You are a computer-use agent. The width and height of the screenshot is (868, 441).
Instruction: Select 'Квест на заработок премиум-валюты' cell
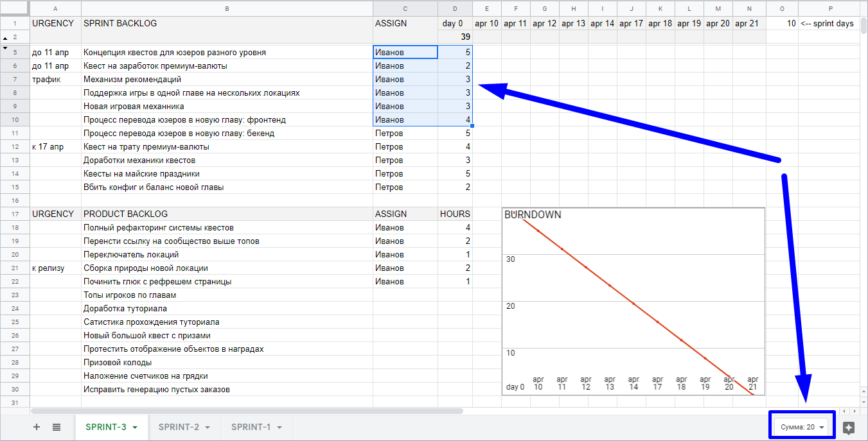click(x=227, y=65)
